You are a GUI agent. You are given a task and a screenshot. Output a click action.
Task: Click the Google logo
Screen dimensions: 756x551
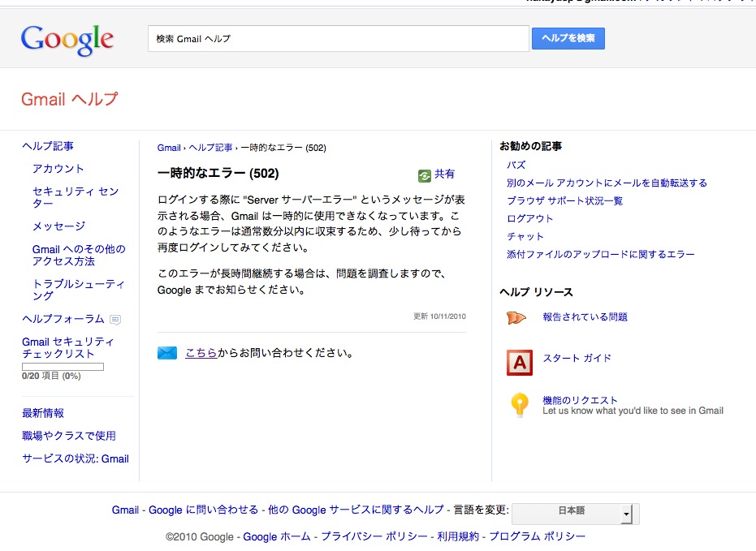tap(67, 40)
